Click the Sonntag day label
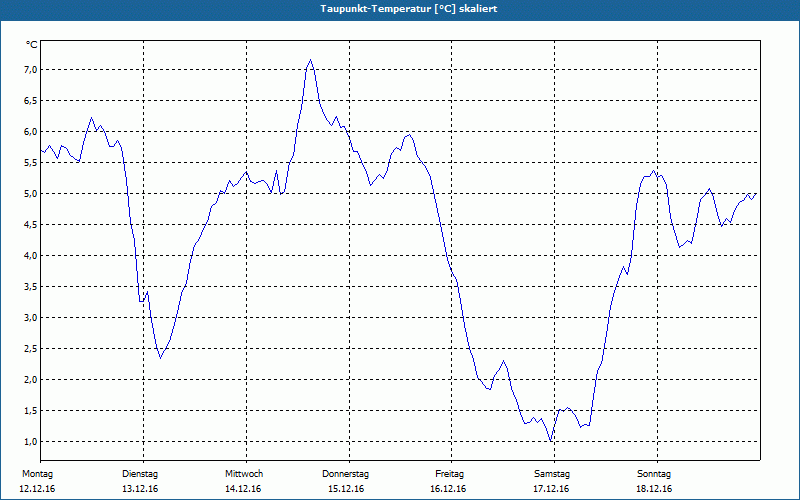 point(654,474)
